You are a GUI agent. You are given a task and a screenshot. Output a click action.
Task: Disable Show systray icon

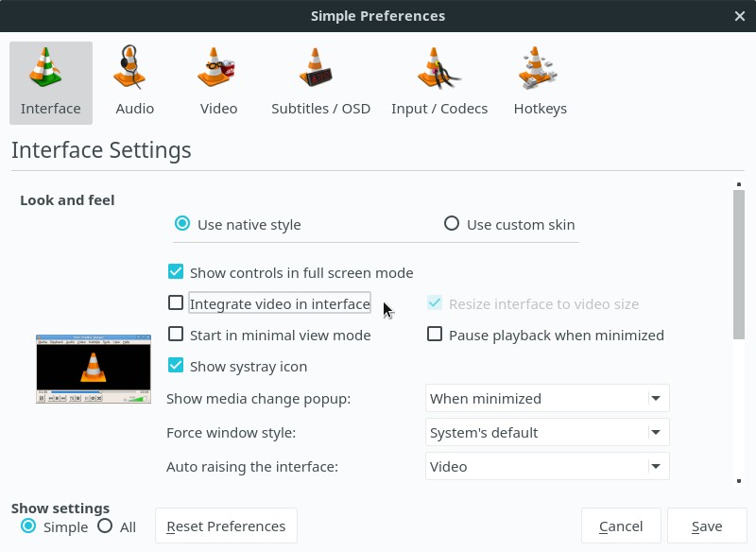[x=175, y=366]
